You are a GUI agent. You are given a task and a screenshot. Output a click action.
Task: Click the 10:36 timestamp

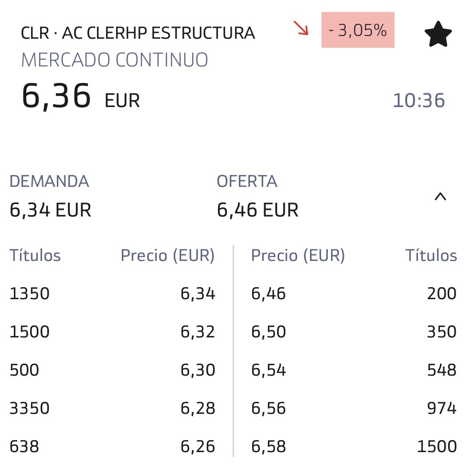(x=418, y=101)
